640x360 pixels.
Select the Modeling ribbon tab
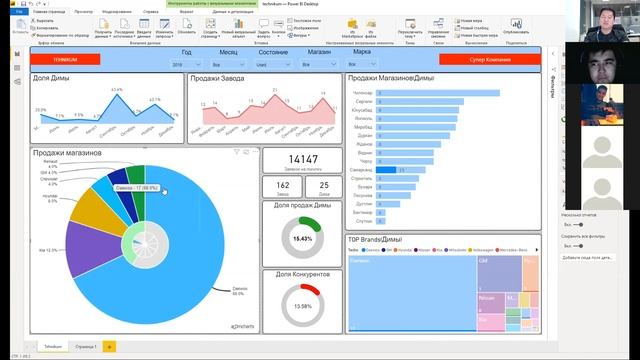click(x=116, y=12)
